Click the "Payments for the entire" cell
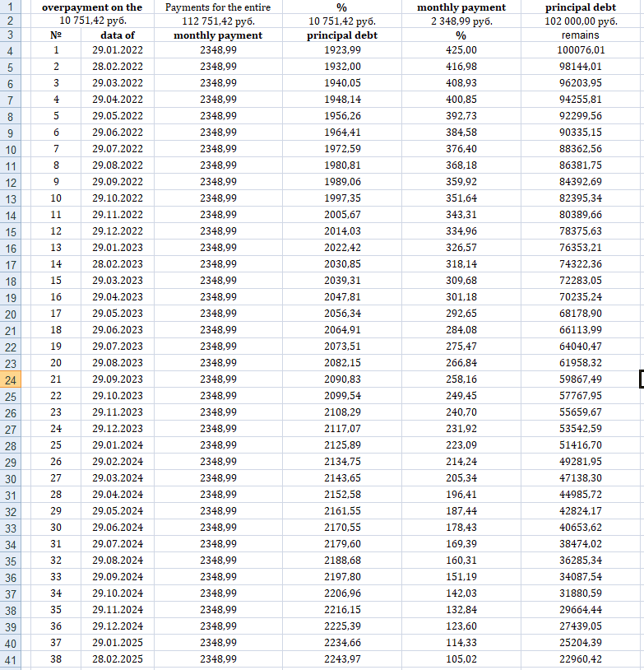 point(218,7)
